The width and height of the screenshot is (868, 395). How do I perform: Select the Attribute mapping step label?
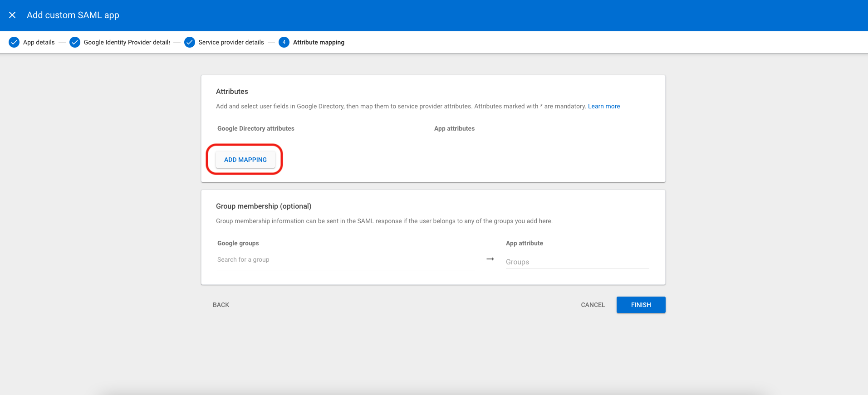point(319,42)
